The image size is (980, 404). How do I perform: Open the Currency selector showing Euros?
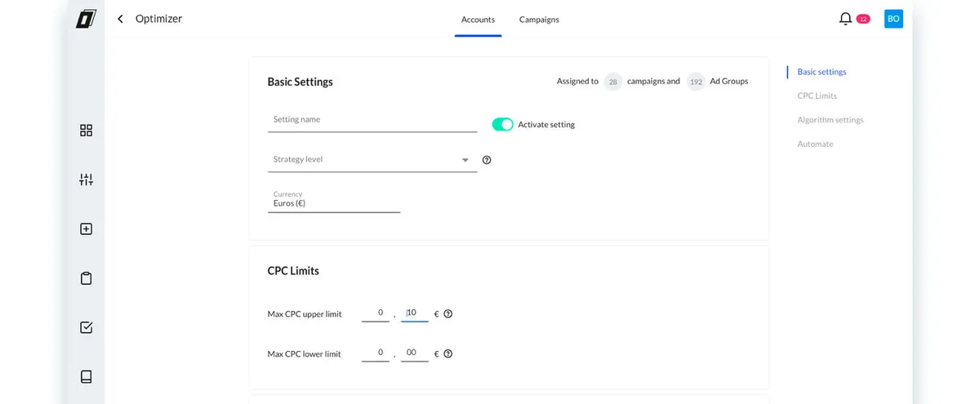(333, 203)
